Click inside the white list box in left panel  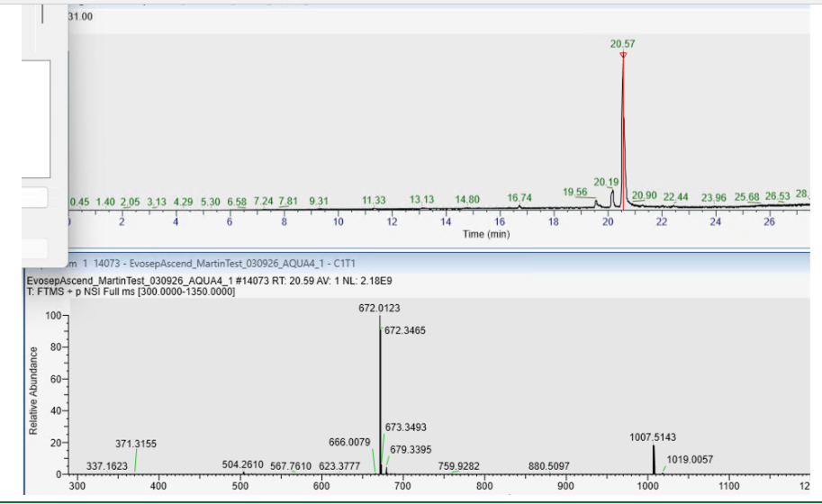[36, 117]
